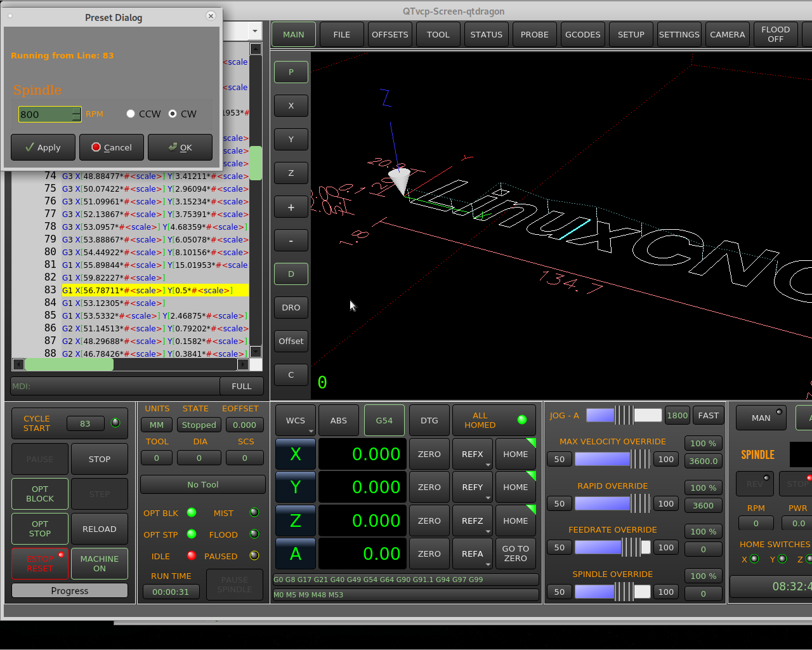Screen dimensions: 812x650
Task: Close the Preset Dialog window
Action: [211, 16]
